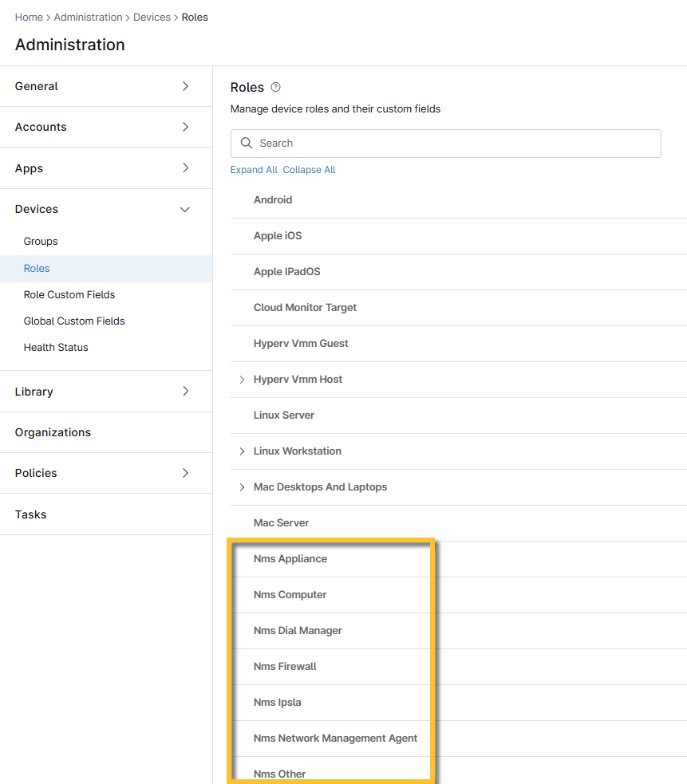687x784 pixels.
Task: Open the Groups submenu item
Action: [x=41, y=242]
